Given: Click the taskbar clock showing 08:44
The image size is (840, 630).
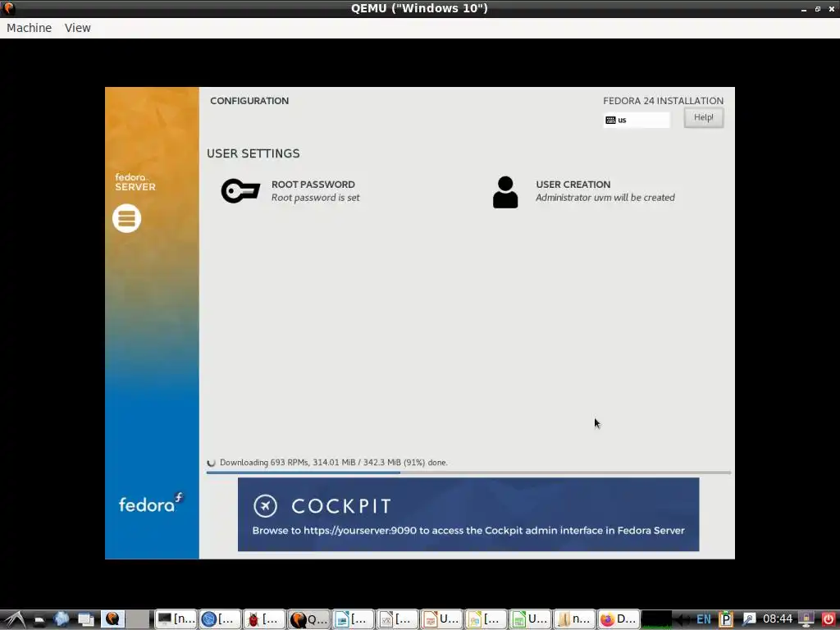Looking at the screenshot, I should click(x=778, y=619).
